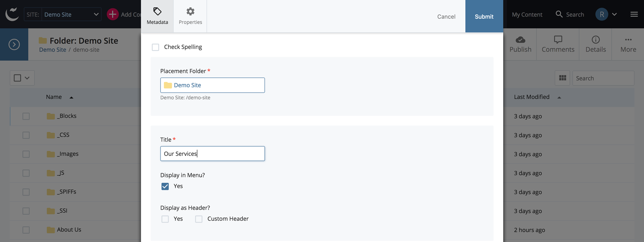Image resolution: width=644 pixels, height=242 pixels.
Task: Click the Publish cloud icon
Action: pos(520,40)
